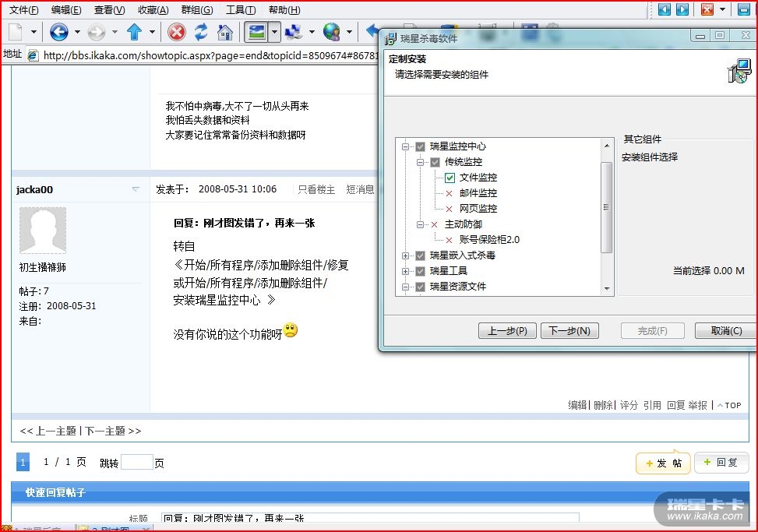Open the network computers icon dropdown

click(x=312, y=33)
